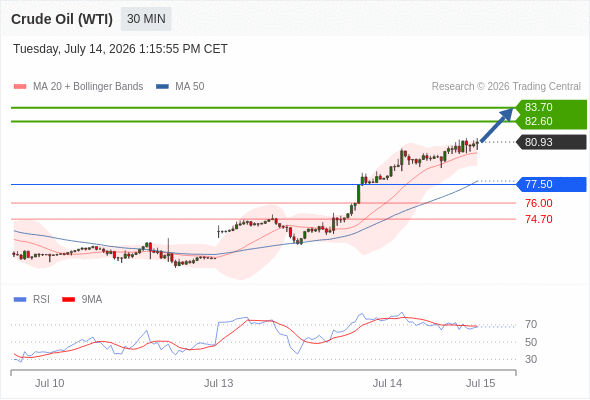Screen dimensions: 590x400
Task: Click the Jul 15 date axis label
Action: point(481,383)
